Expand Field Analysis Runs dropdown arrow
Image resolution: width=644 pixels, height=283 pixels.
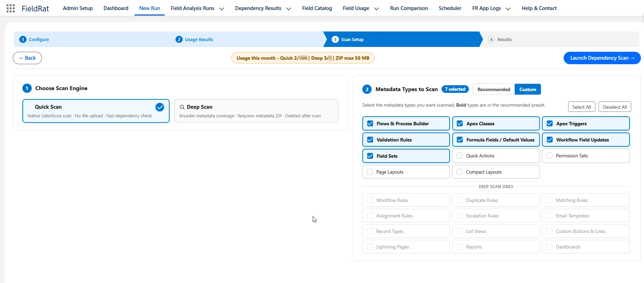[222, 9]
